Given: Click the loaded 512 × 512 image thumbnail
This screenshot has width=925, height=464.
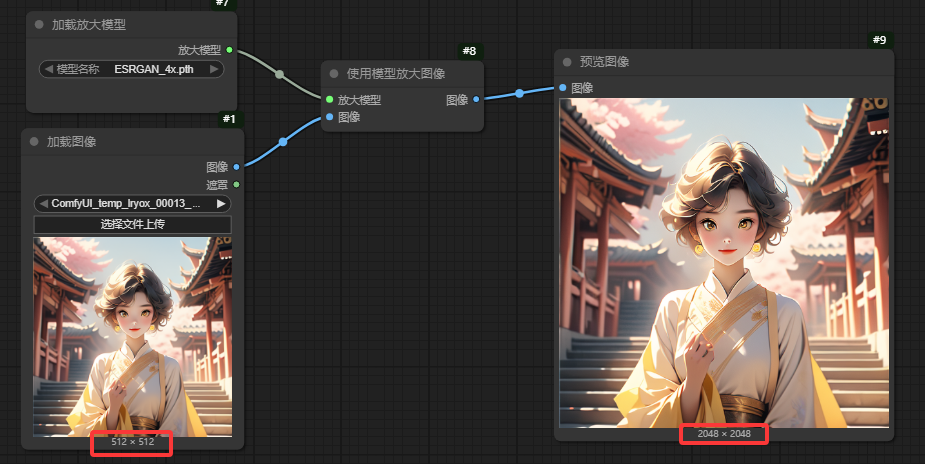Looking at the screenshot, I should (132, 336).
